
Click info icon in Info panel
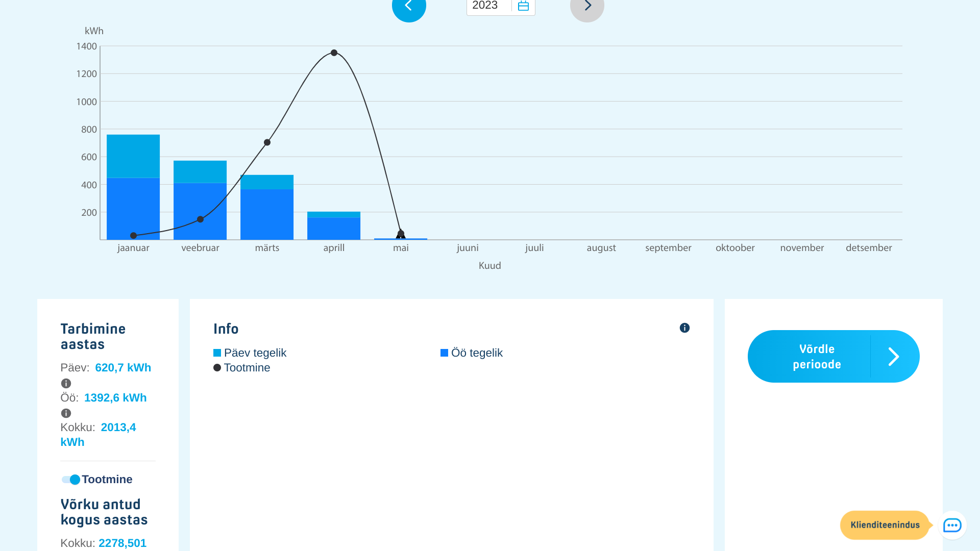click(x=684, y=328)
